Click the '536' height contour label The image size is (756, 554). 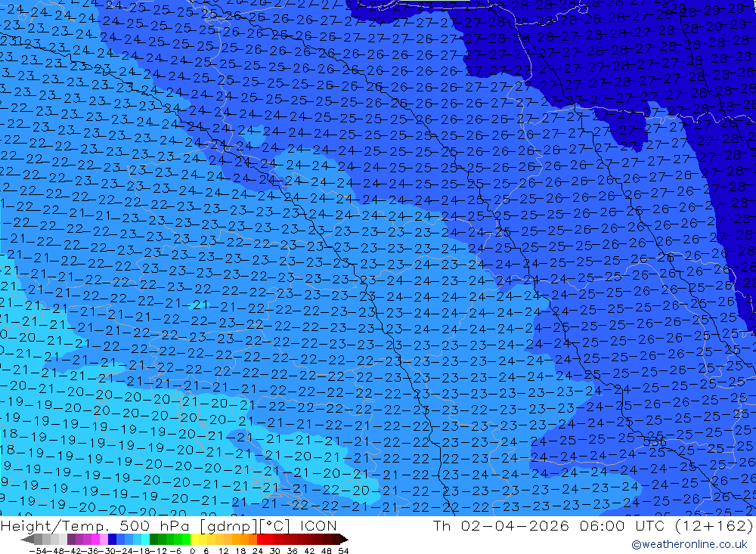tap(655, 441)
